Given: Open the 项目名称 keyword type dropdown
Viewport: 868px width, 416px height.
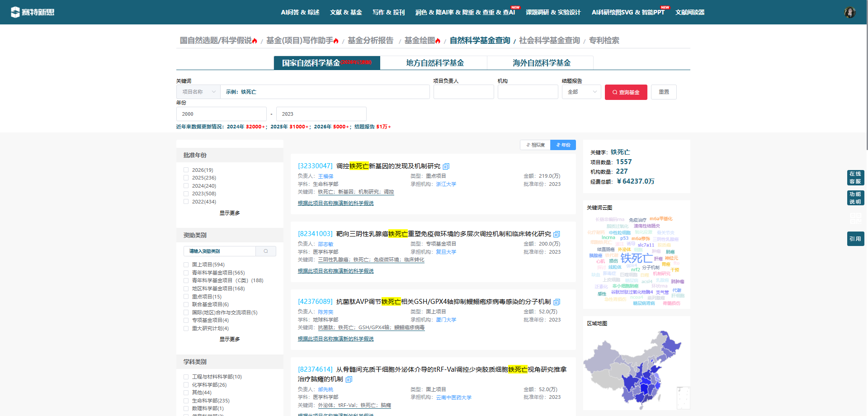Looking at the screenshot, I should [198, 92].
